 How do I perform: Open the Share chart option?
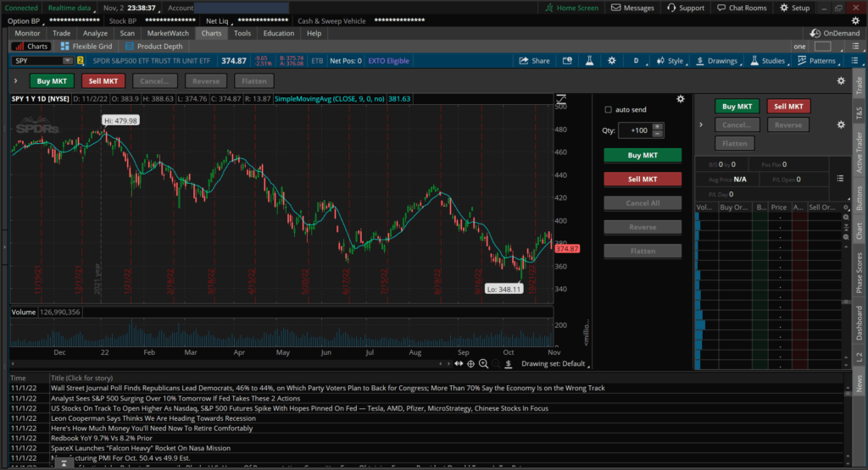(534, 61)
